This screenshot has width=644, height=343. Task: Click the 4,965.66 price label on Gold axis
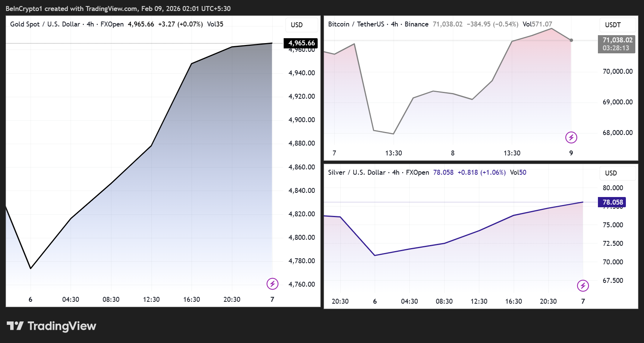coord(301,43)
